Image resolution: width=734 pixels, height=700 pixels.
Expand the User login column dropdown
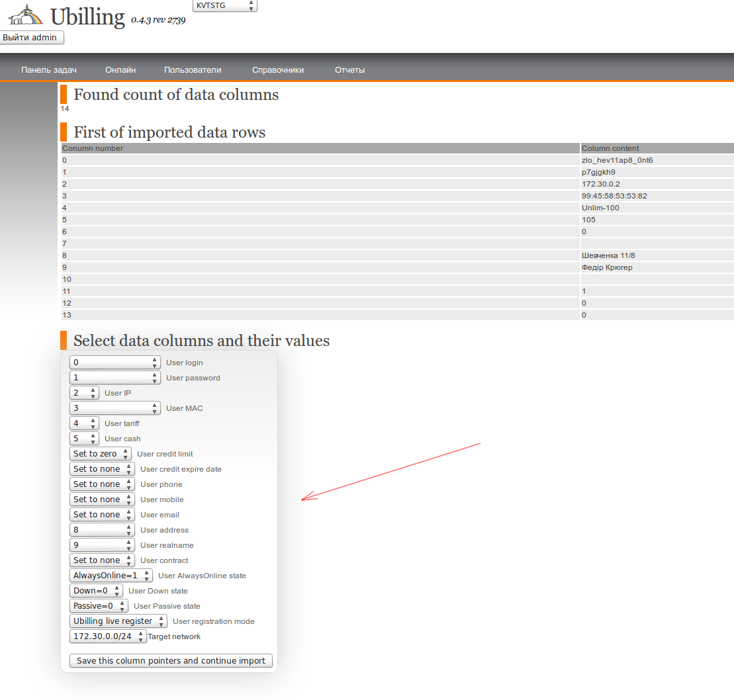coord(115,363)
